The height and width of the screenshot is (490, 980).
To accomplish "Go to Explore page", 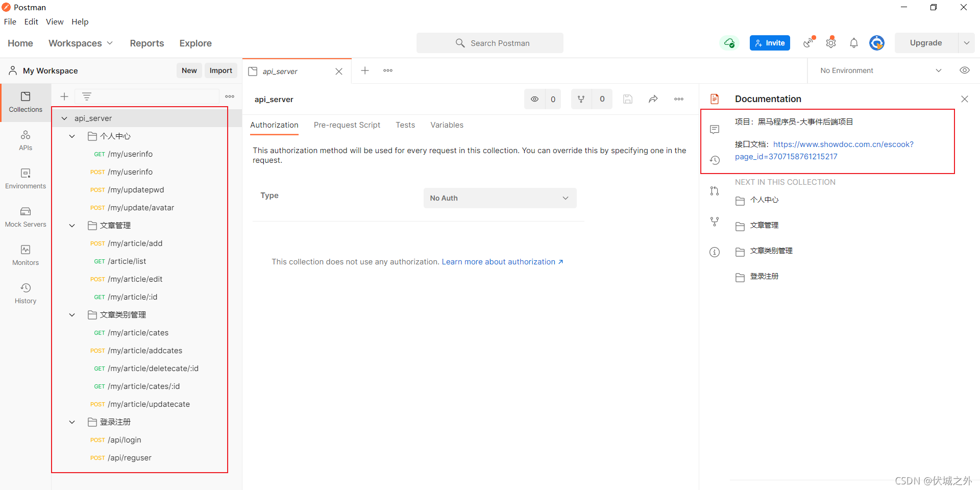I will click(195, 43).
